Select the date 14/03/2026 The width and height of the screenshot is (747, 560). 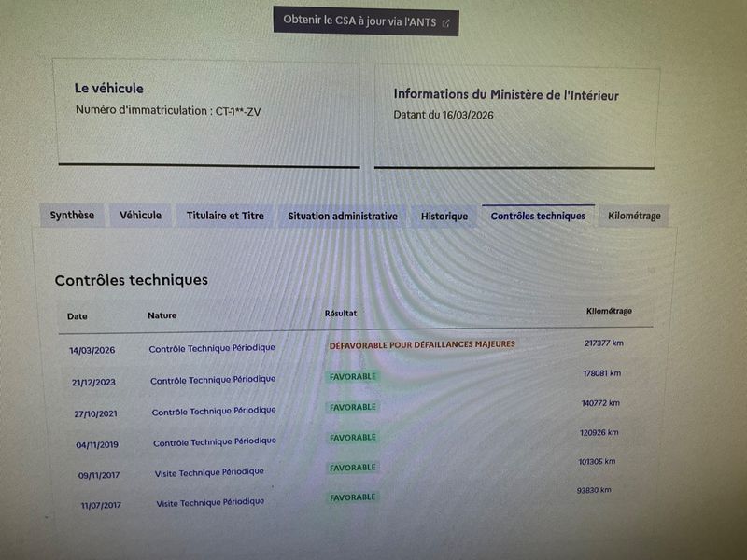pyautogui.click(x=92, y=351)
